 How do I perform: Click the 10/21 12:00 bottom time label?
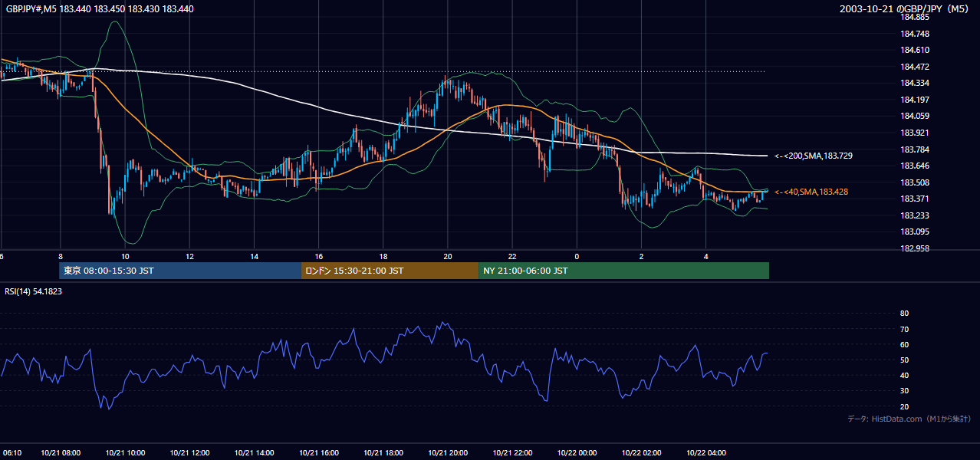pyautogui.click(x=189, y=453)
